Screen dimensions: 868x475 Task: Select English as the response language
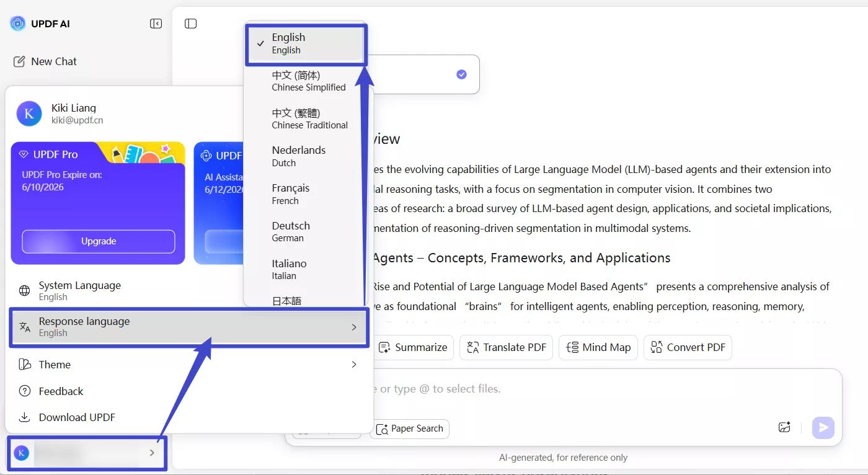306,43
